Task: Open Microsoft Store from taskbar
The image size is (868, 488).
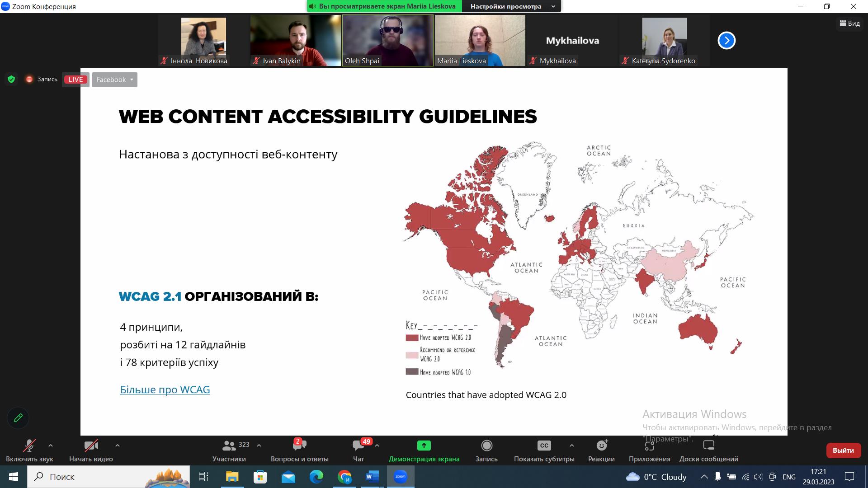Action: [260, 477]
